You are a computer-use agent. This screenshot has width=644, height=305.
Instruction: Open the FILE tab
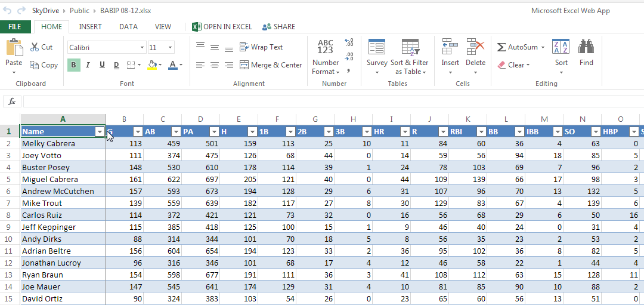(x=15, y=27)
